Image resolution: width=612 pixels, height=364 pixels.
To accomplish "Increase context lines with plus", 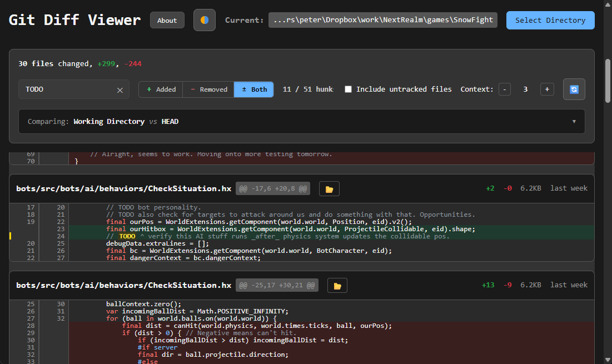I will [x=547, y=89].
